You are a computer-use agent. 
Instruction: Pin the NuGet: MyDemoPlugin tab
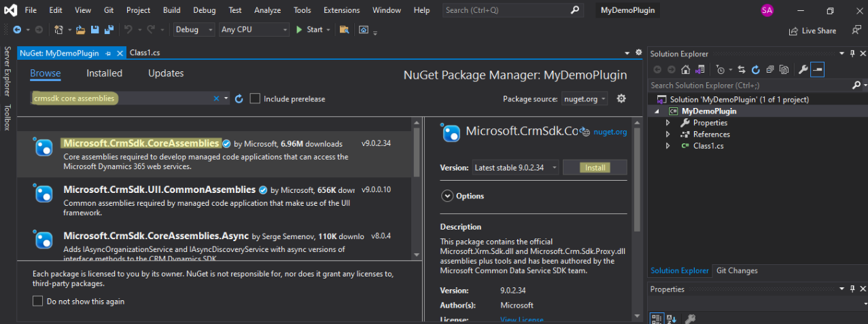[108, 53]
